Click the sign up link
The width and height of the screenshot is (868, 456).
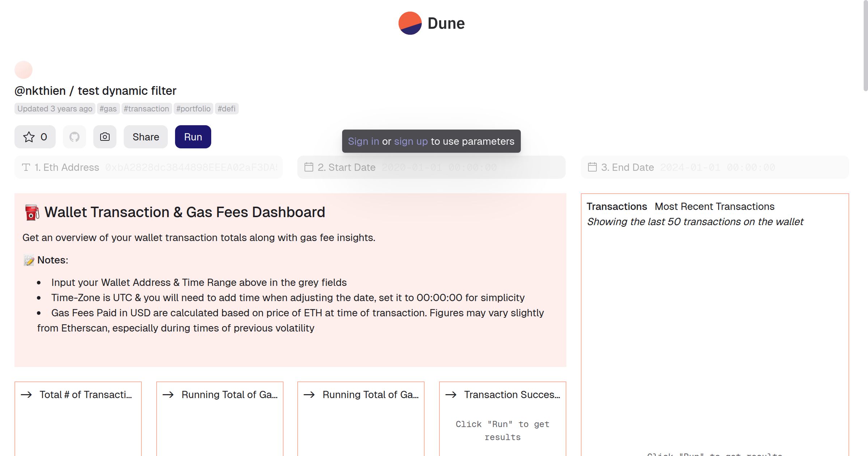point(411,141)
